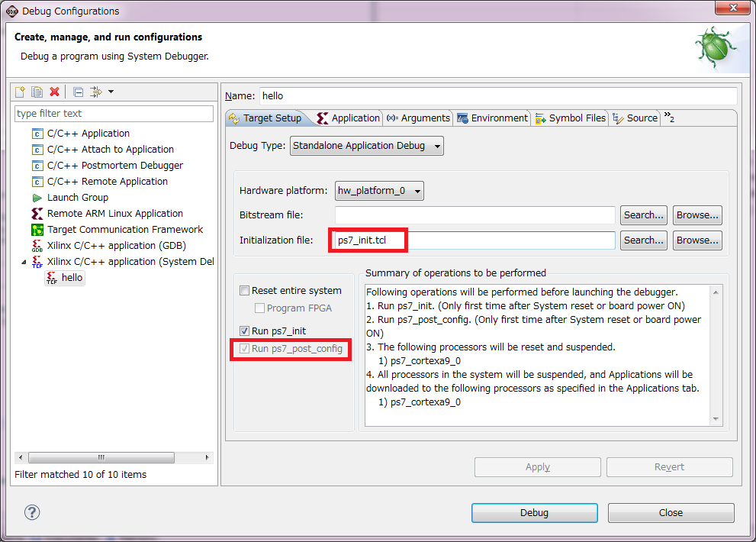Click the hello configuration TCF icon
Image resolution: width=756 pixels, height=542 pixels.
point(52,278)
